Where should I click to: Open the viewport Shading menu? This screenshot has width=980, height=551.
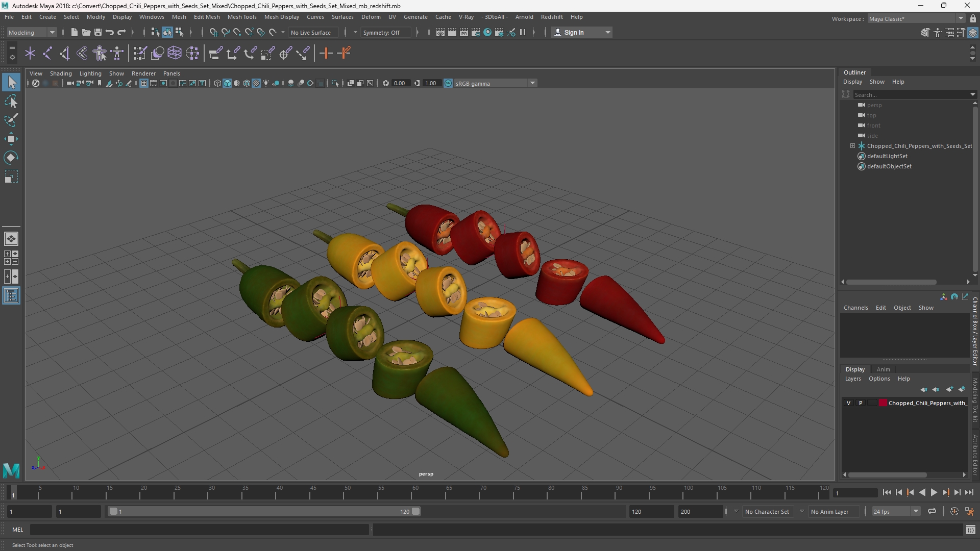click(61, 73)
